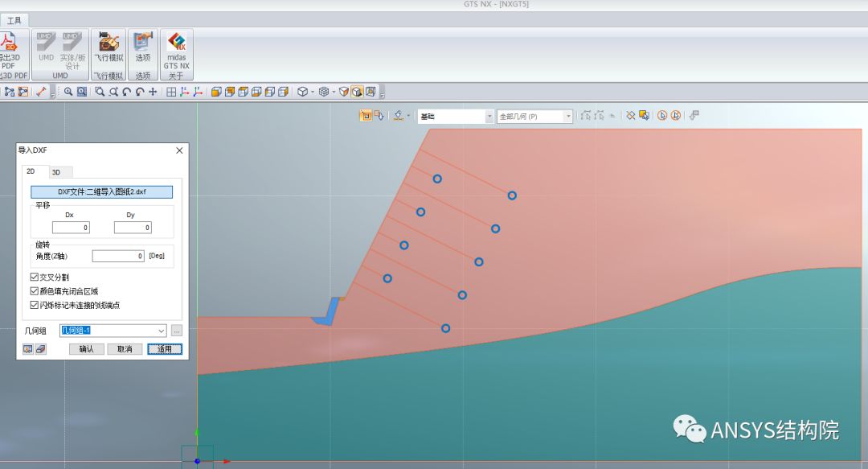The width and height of the screenshot is (868, 469).
Task: Click the zoom out magnifier icon
Action: 113,92
